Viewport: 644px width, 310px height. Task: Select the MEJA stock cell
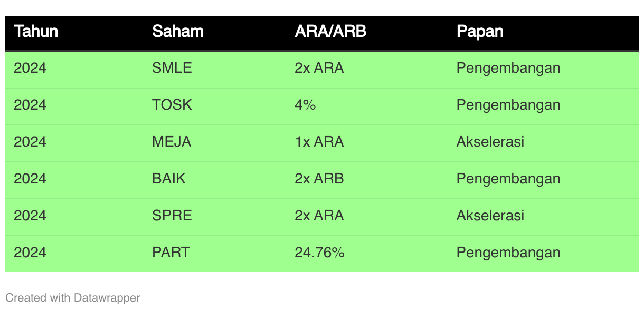coord(172,142)
